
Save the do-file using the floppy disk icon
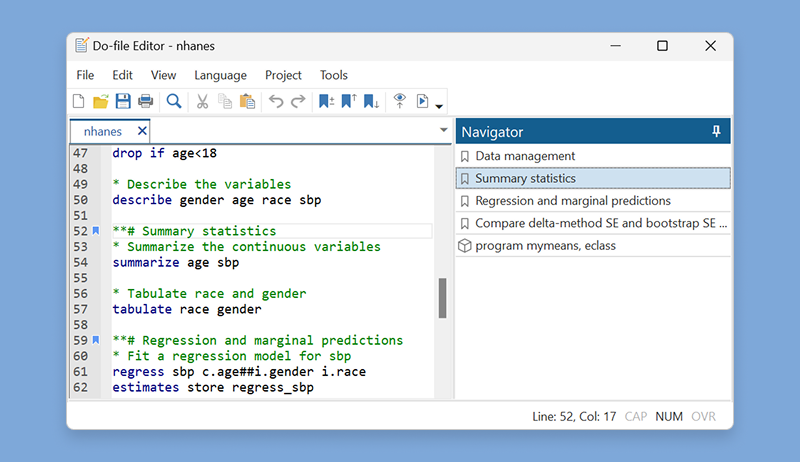123,101
